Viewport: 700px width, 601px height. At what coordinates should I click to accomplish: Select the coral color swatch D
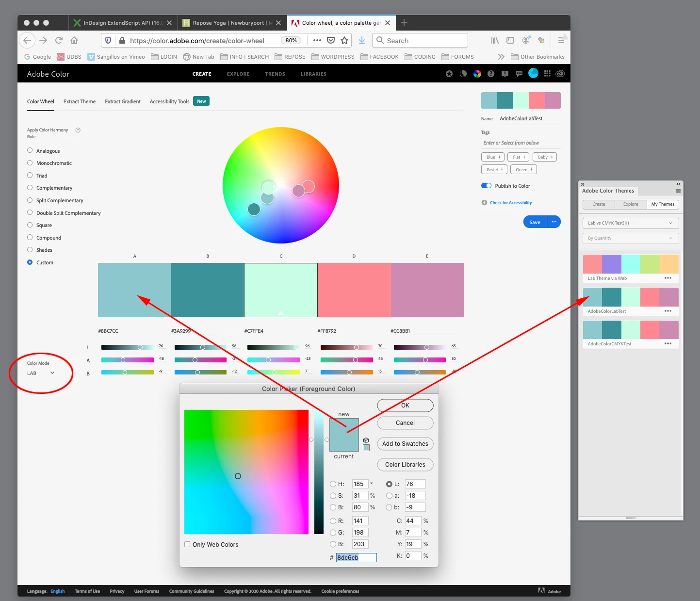pyautogui.click(x=354, y=290)
